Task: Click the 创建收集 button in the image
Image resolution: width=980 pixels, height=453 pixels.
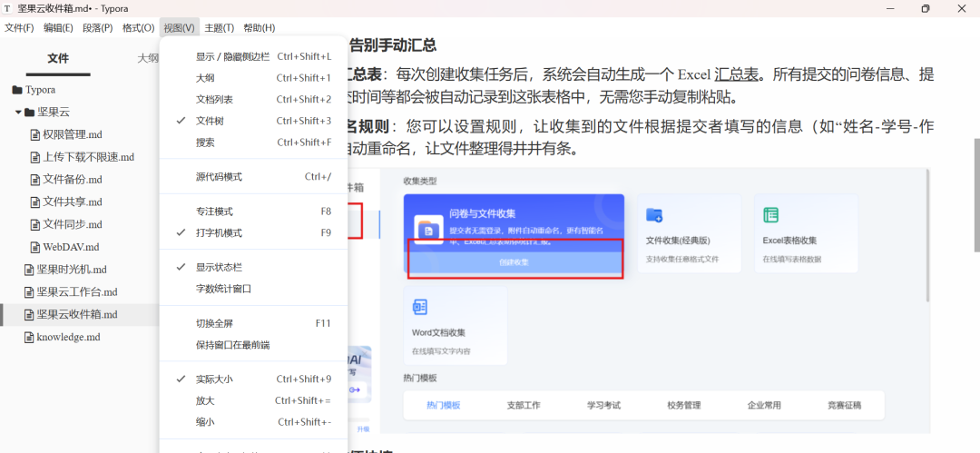Action: (x=514, y=262)
